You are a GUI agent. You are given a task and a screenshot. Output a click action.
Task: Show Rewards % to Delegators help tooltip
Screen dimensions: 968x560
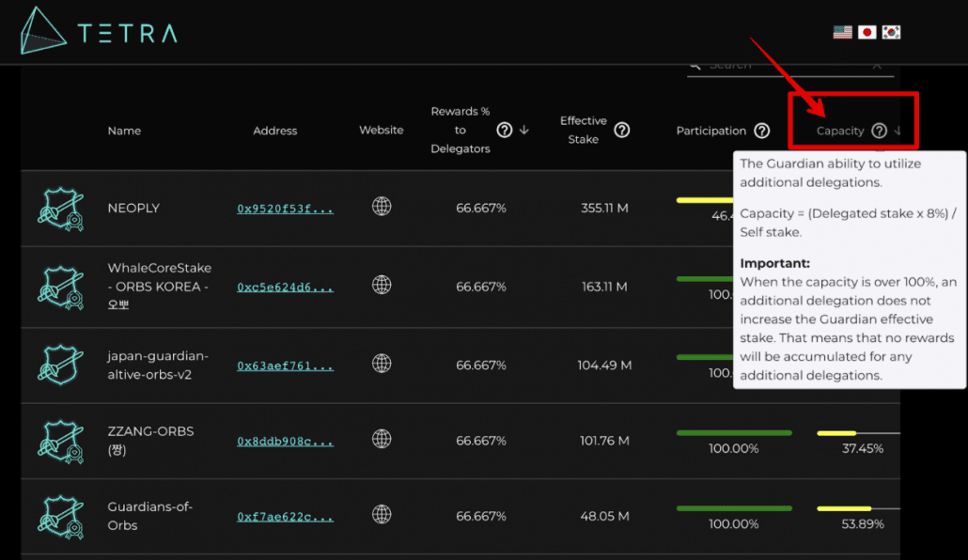point(505,130)
